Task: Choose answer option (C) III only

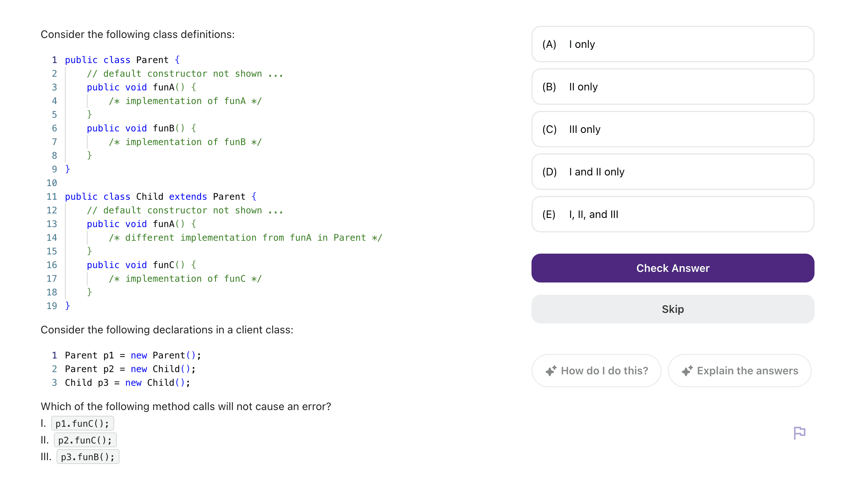Action: tap(673, 129)
